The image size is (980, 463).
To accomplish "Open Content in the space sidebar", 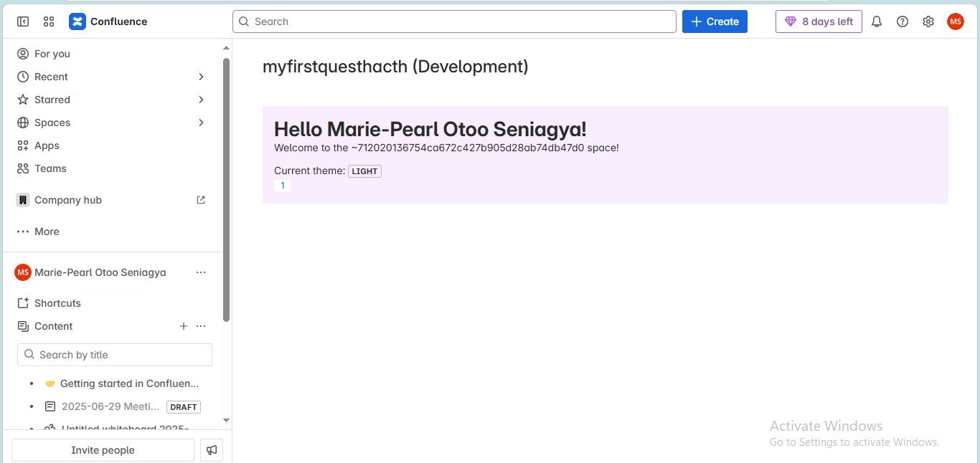I will pyautogui.click(x=54, y=326).
